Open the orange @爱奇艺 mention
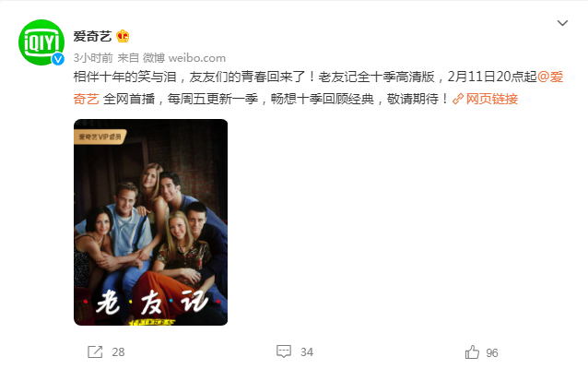Screen dimensions: 588x369 tap(550, 77)
